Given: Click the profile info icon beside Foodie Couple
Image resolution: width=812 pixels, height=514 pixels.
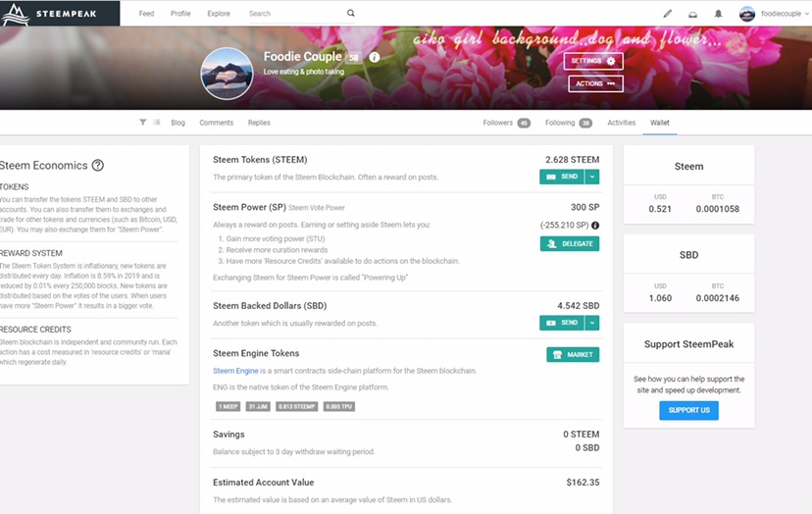Looking at the screenshot, I should [375, 58].
